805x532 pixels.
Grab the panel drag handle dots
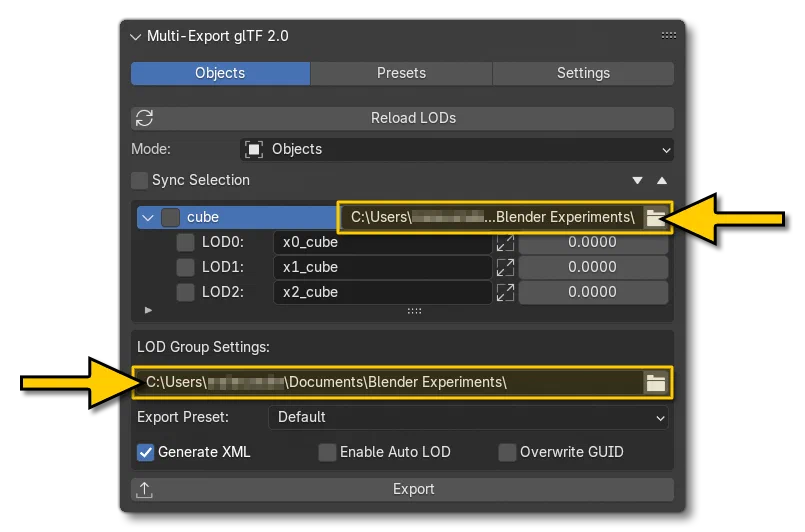pyautogui.click(x=668, y=35)
